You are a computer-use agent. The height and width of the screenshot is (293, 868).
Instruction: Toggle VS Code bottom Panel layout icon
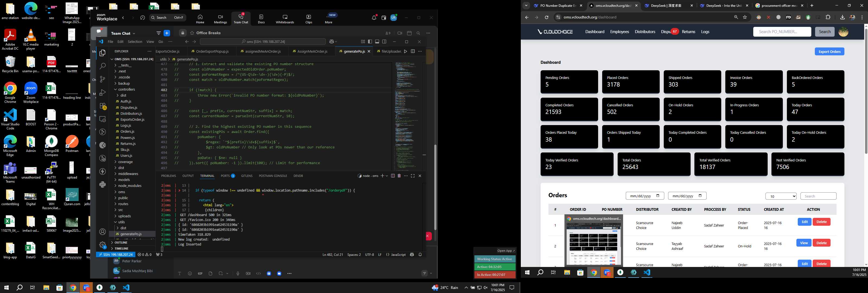pos(377,42)
